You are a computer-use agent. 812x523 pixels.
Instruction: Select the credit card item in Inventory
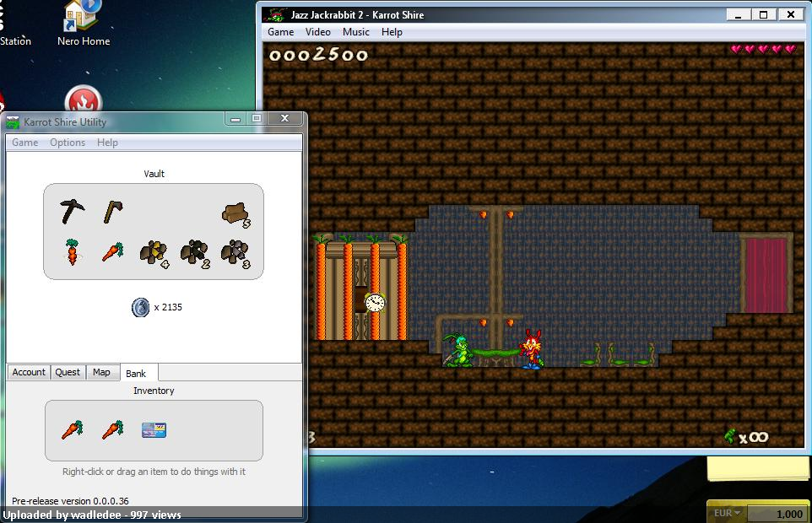[x=154, y=430]
